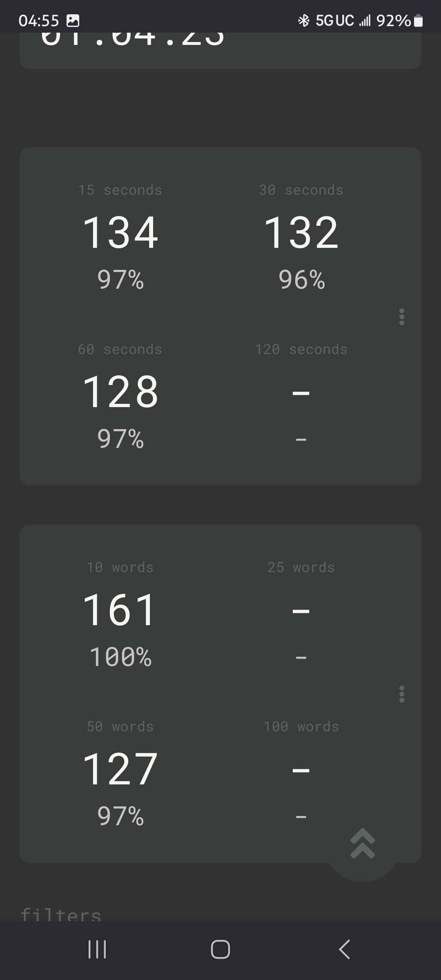Tap the filters heading
Viewport: 441px width, 980px height.
pos(61,914)
